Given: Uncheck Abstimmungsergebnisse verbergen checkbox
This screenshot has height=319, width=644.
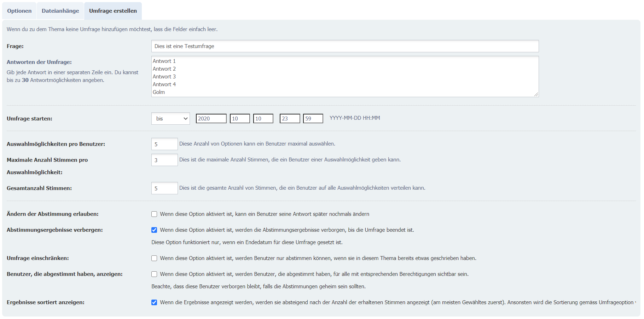Looking at the screenshot, I should click(154, 230).
